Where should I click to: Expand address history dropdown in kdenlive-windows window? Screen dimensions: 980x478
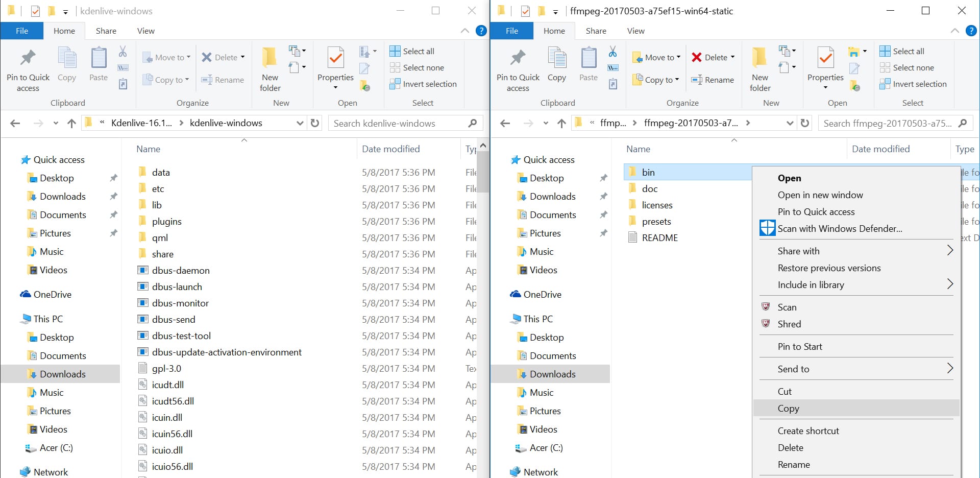click(x=300, y=123)
